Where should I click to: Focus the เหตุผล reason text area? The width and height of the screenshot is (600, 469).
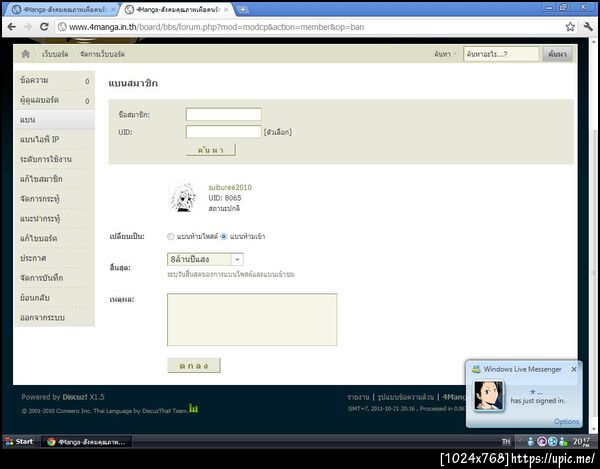click(252, 320)
